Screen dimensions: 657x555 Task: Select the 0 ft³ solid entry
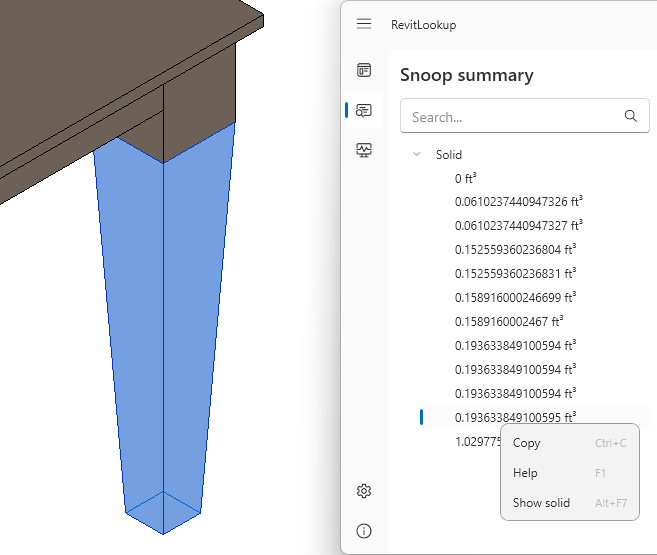(465, 178)
